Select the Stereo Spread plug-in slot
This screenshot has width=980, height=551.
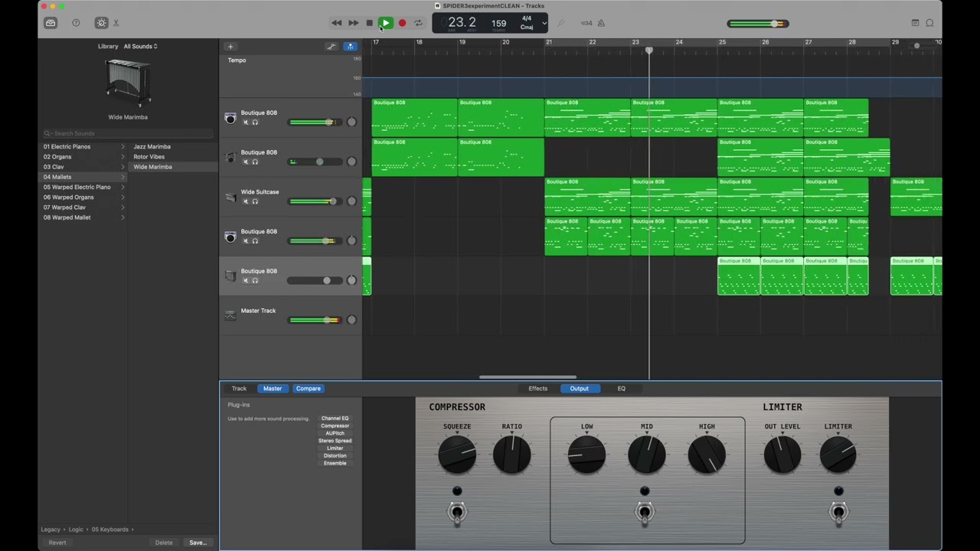[x=335, y=441]
